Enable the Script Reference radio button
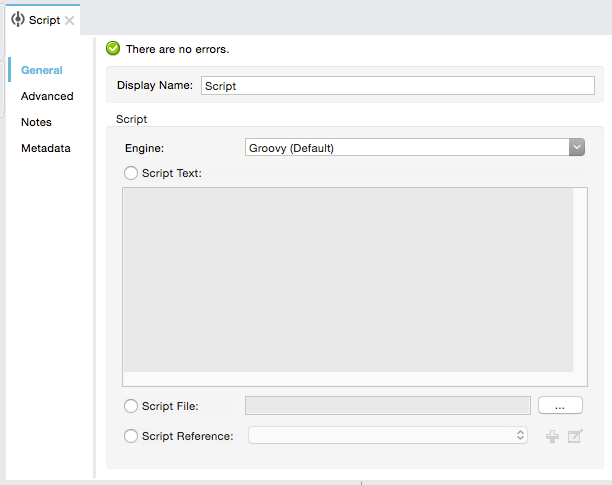This screenshot has height=485, width=612. (131, 436)
